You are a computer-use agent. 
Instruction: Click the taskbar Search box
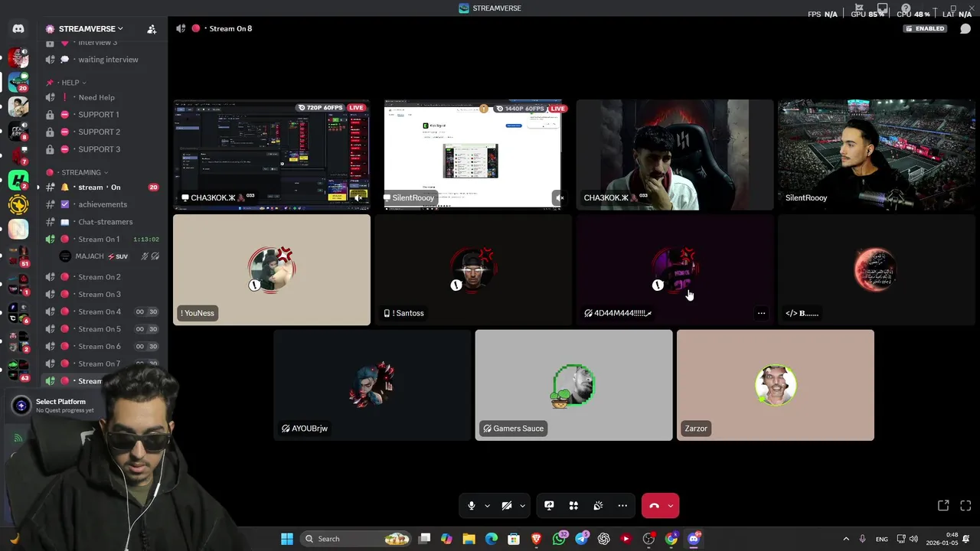click(356, 539)
